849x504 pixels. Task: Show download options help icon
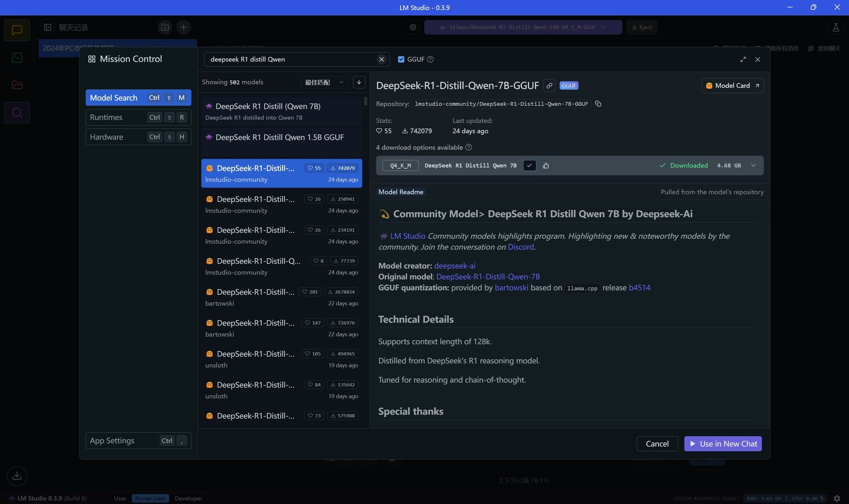(x=469, y=147)
